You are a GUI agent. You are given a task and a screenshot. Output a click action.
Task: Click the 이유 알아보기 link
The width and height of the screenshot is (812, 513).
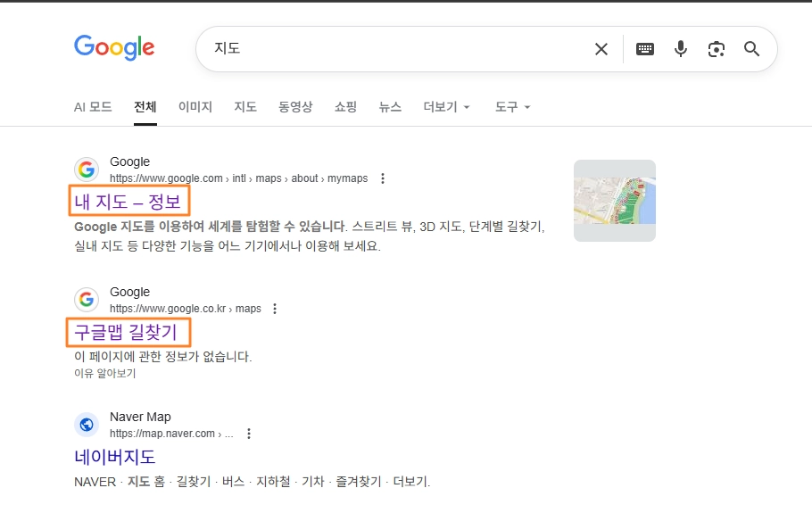tap(105, 373)
